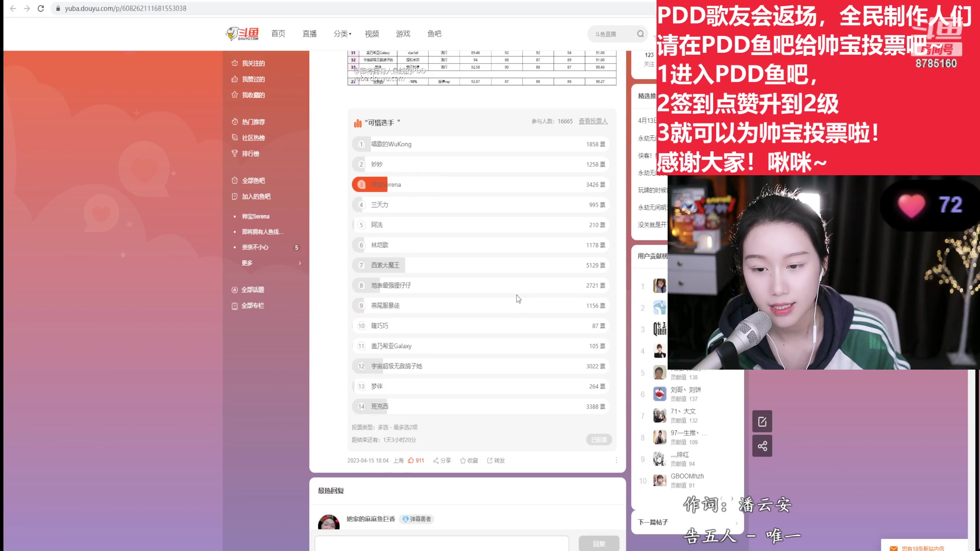This screenshot has width=980, height=551.
Task: Open 我赞过的 in sidebar
Action: point(248,79)
